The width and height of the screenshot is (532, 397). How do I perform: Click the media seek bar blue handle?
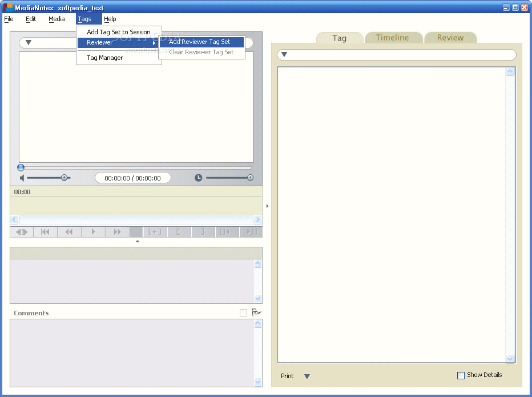coord(21,167)
